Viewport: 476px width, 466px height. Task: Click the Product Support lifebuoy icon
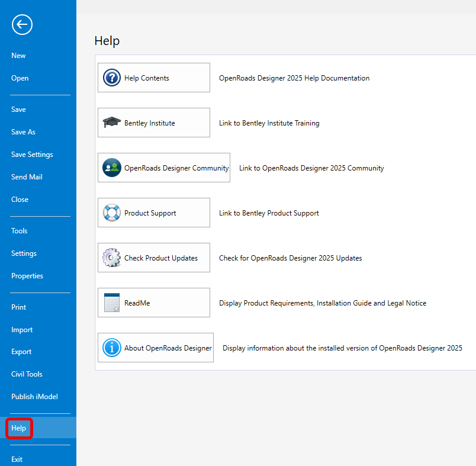[111, 213]
